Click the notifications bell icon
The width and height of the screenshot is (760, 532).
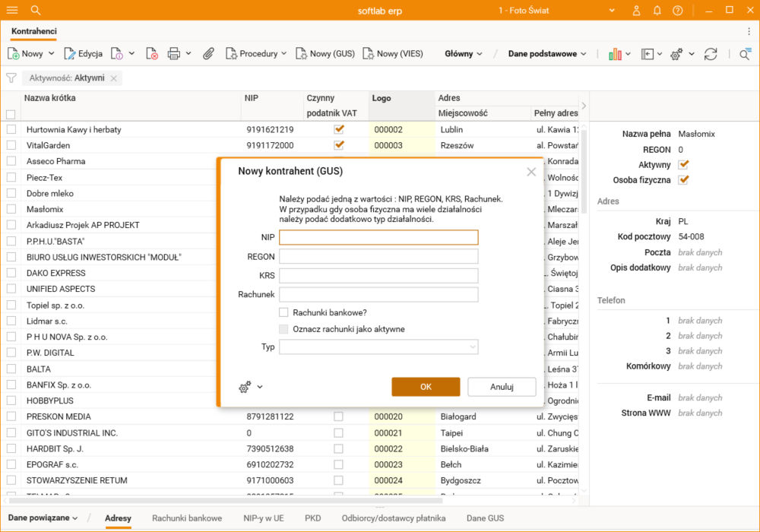(657, 11)
